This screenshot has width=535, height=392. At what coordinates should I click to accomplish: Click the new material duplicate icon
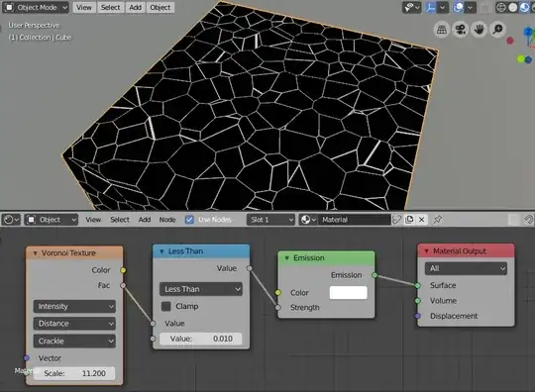click(x=409, y=220)
